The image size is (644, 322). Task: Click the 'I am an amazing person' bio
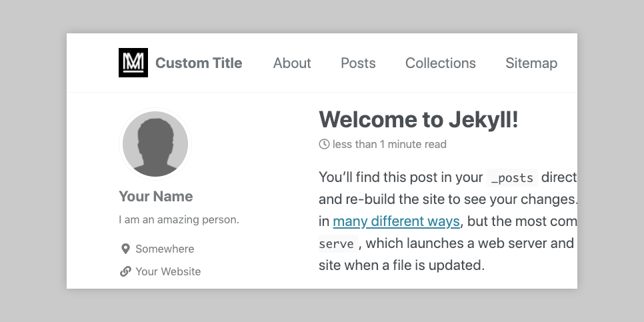click(x=179, y=219)
